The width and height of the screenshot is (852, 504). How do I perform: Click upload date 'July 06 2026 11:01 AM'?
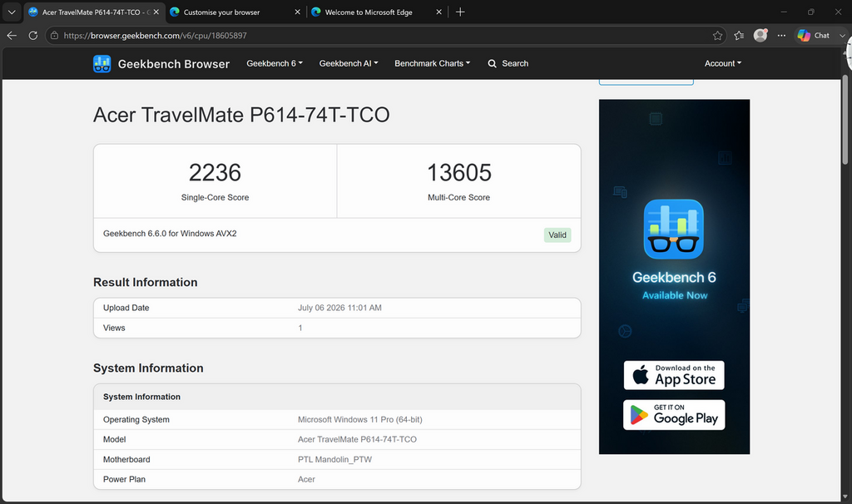(x=339, y=308)
